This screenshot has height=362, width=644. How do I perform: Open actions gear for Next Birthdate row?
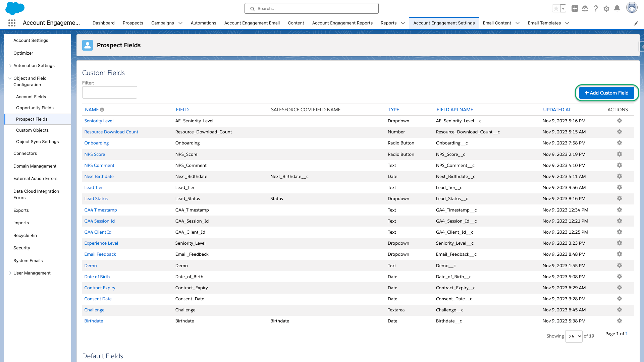[620, 176]
